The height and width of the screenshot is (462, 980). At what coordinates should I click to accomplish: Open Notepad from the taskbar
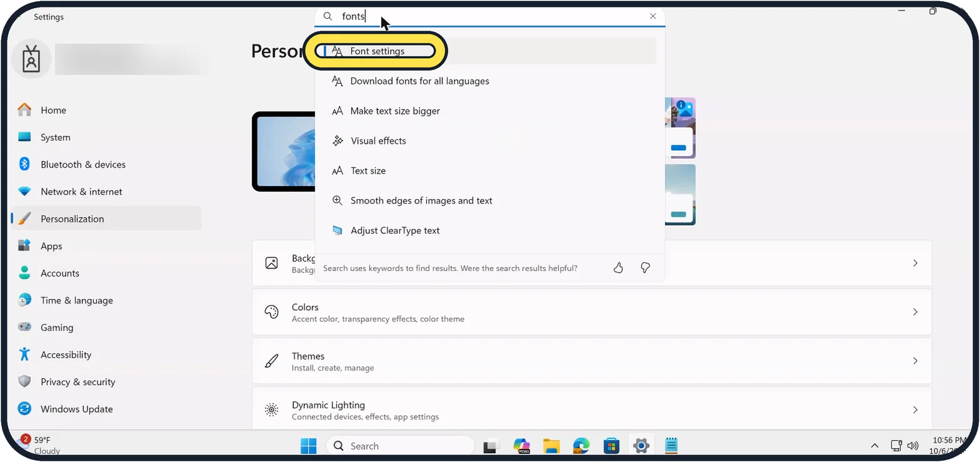pos(671,446)
